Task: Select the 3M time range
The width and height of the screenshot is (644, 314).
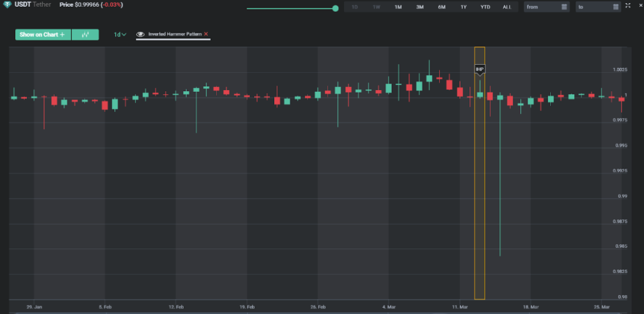Action: pos(419,7)
